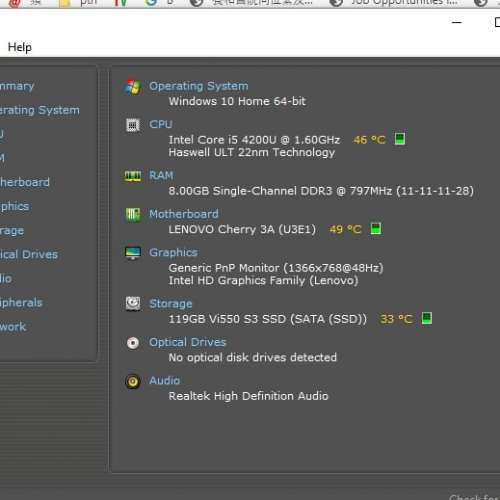500x500 pixels.
Task: Select Optical Drives in the left sidebar
Action: pyautogui.click(x=29, y=255)
